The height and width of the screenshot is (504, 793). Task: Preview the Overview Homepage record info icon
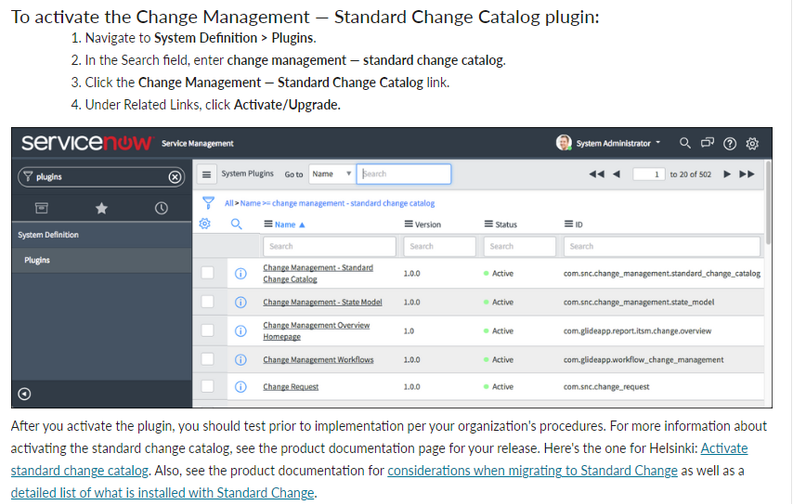[241, 331]
